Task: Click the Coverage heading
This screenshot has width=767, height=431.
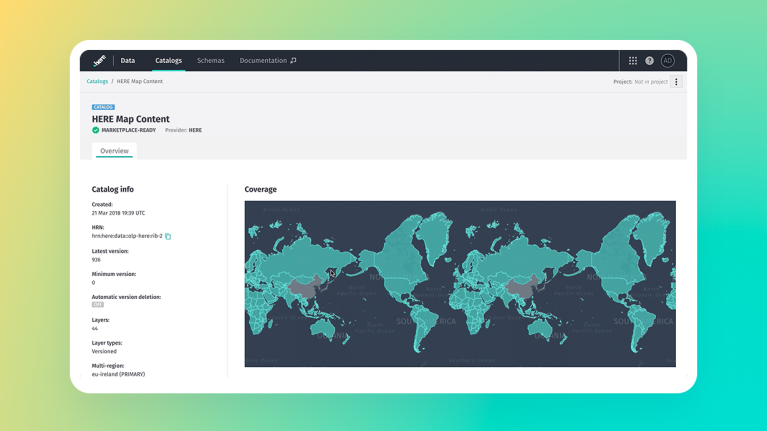Action: (261, 189)
